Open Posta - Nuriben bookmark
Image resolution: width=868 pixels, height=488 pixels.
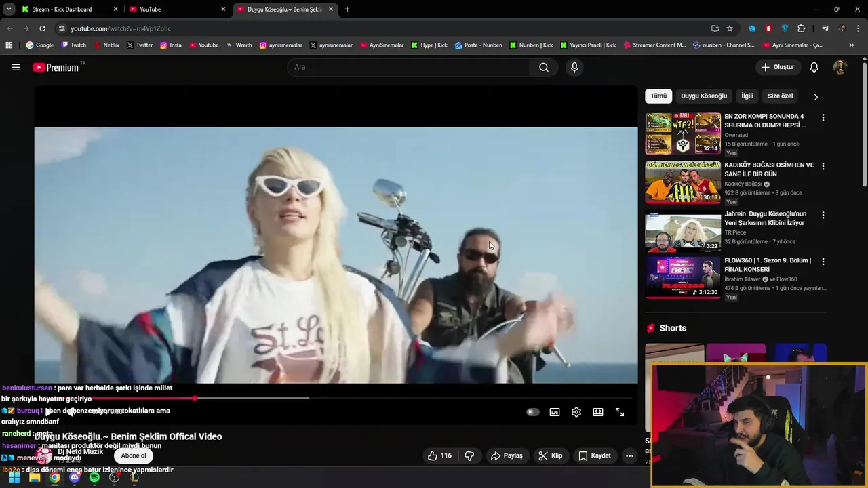[x=479, y=45]
